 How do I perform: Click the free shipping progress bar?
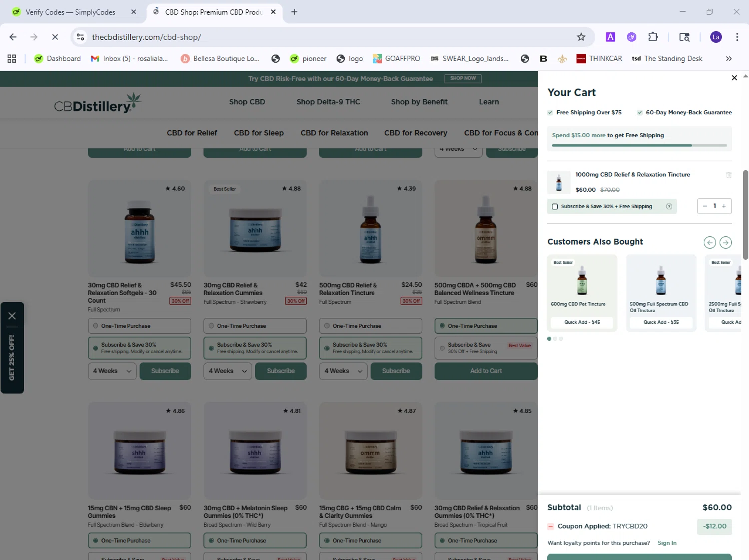point(639,145)
